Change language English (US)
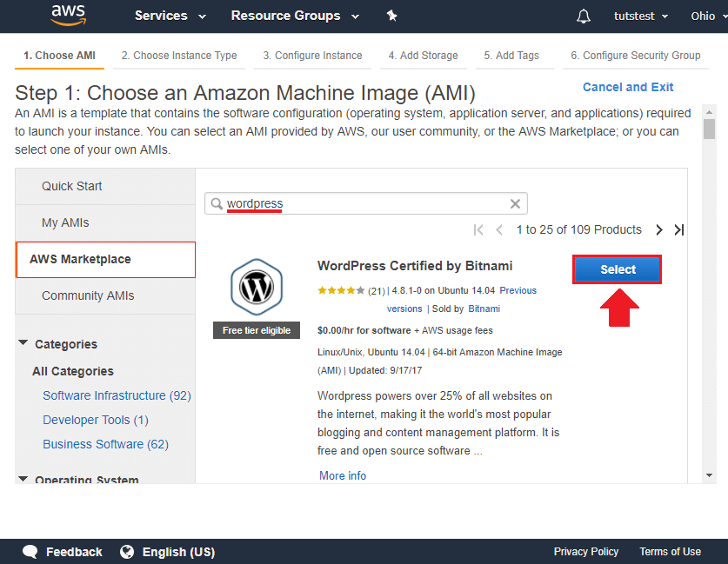Image resolution: width=728 pixels, height=564 pixels. [x=179, y=552]
